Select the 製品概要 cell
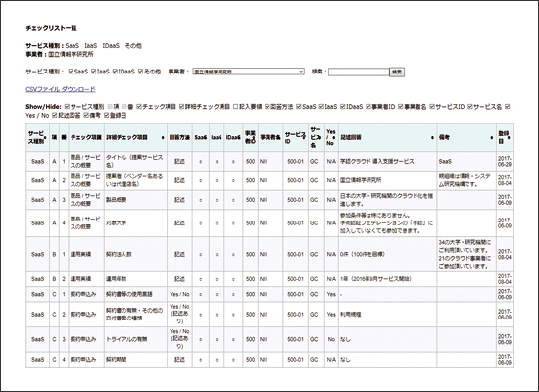The image size is (539, 392). click(x=135, y=200)
